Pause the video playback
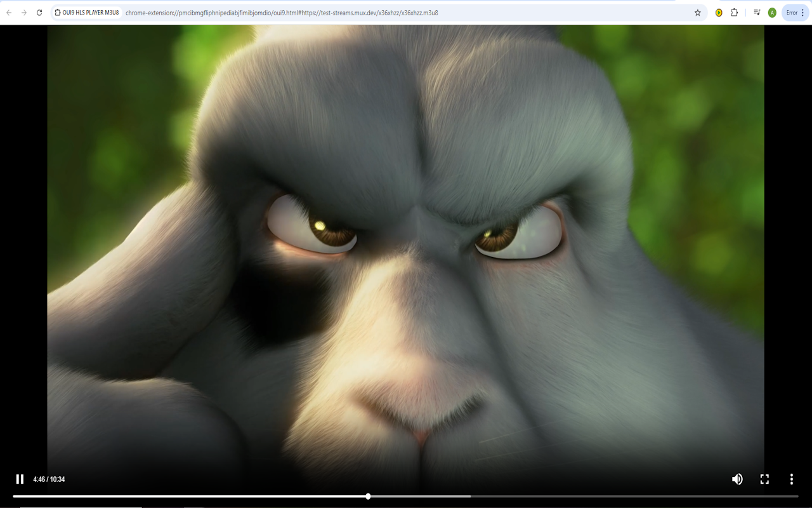 tap(20, 479)
